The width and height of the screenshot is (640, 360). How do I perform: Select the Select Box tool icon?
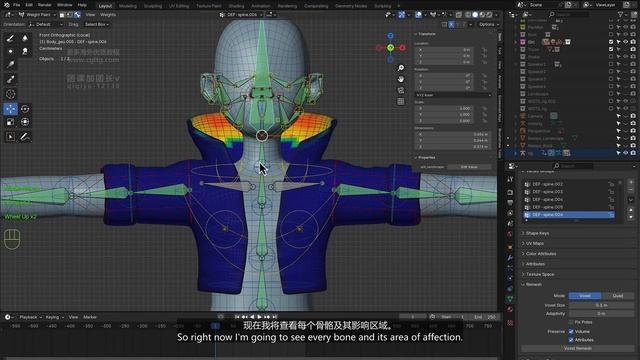pyautogui.click(x=10, y=137)
